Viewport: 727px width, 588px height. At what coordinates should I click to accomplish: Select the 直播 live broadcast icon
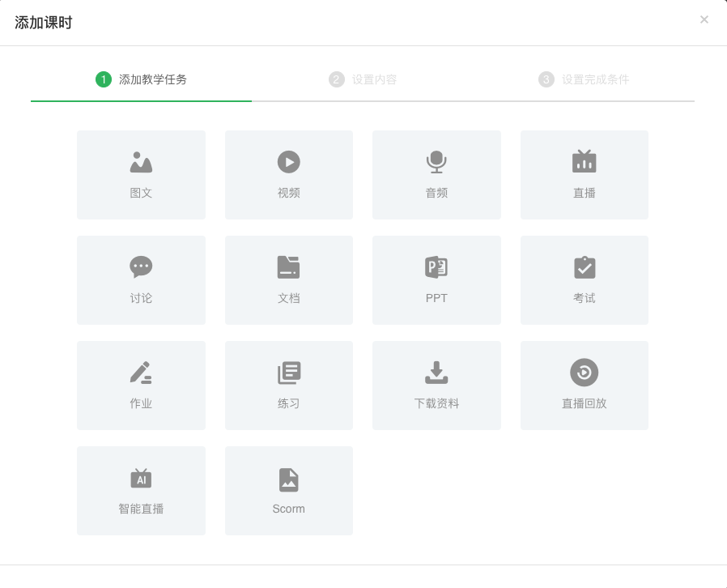584,162
